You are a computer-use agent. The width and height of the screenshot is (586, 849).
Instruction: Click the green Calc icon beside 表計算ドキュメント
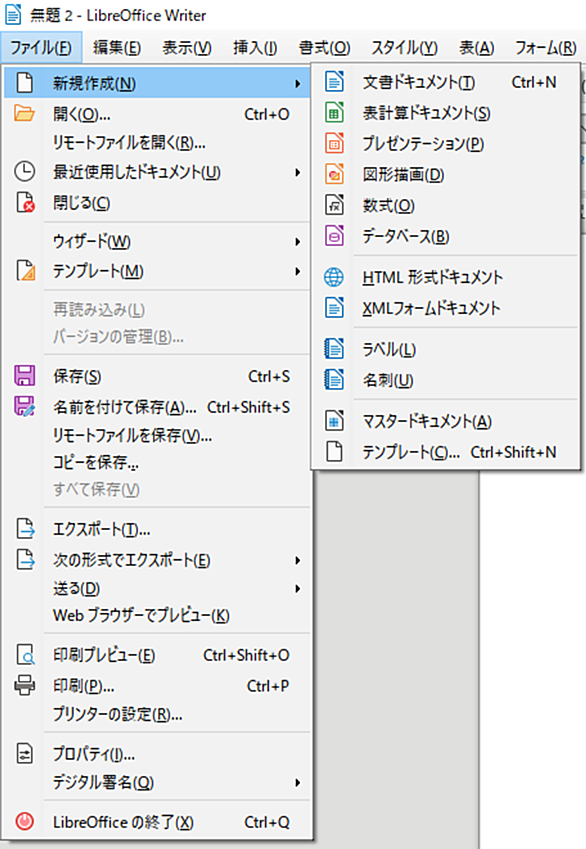point(334,113)
